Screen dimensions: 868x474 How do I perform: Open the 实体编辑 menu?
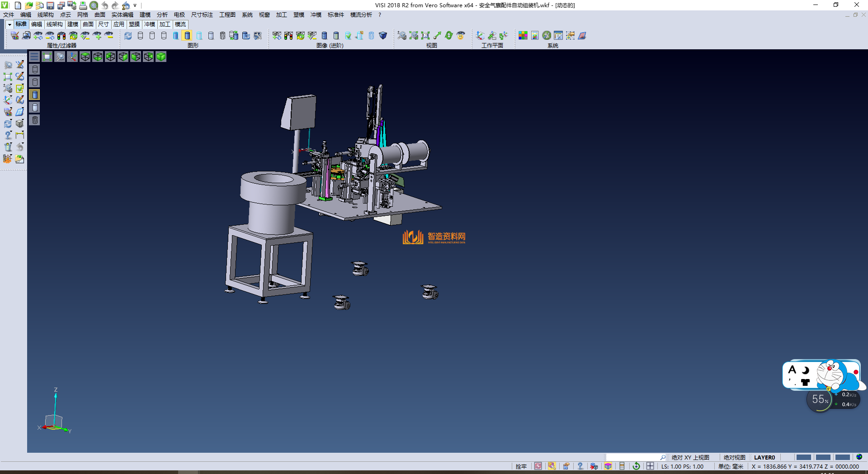point(122,15)
